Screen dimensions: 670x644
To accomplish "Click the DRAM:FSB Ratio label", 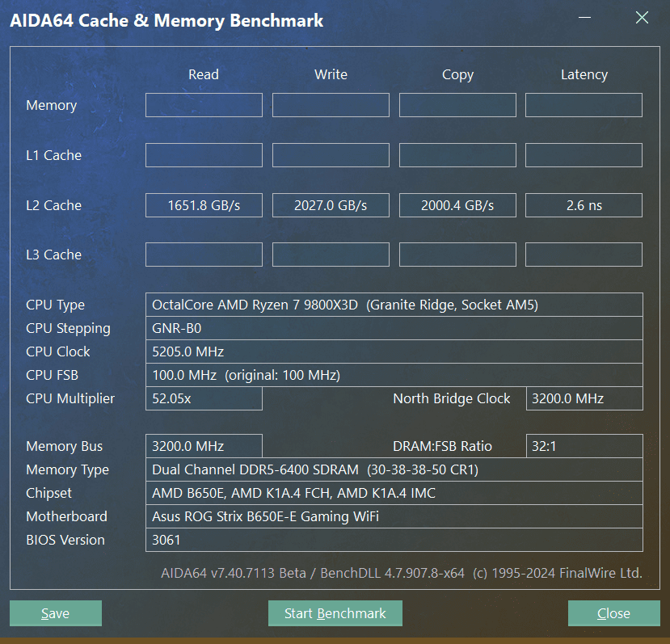I will click(x=442, y=446).
